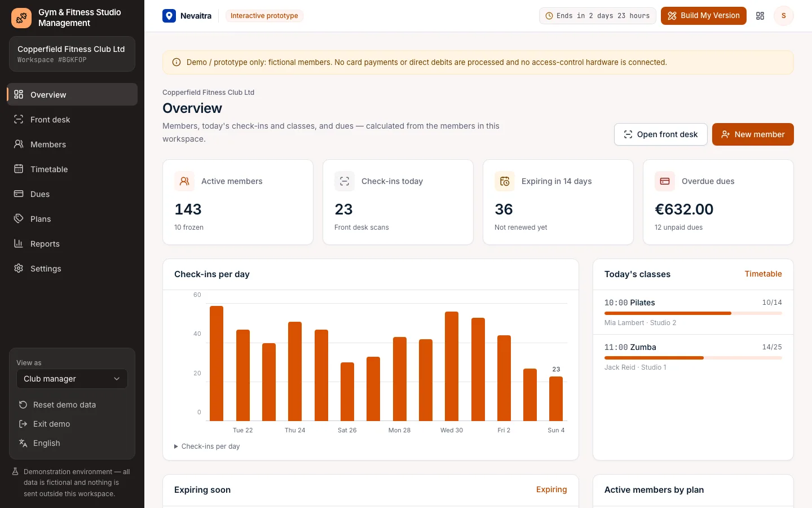Click the info icon in demo banner
This screenshot has height=508, width=812.
click(176, 62)
